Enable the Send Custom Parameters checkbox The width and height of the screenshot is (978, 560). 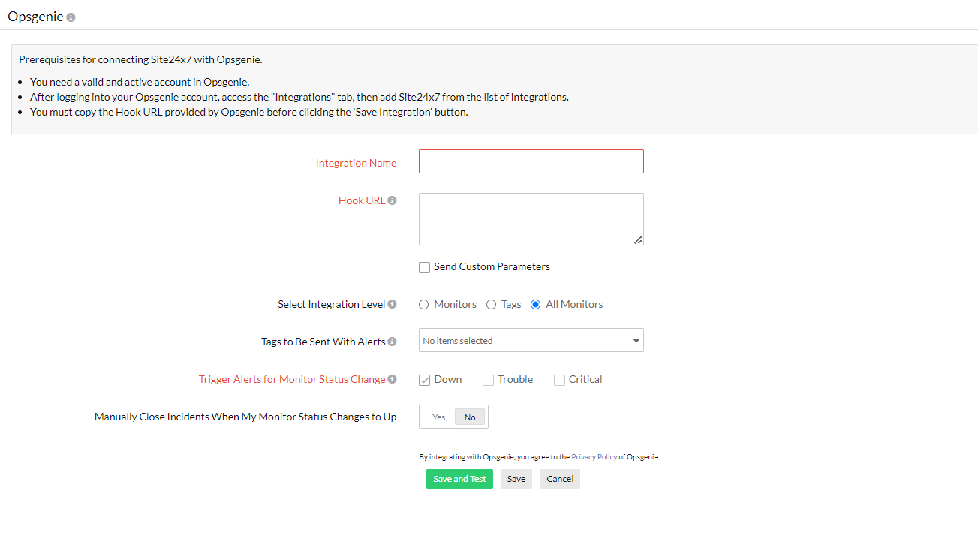[x=424, y=267]
